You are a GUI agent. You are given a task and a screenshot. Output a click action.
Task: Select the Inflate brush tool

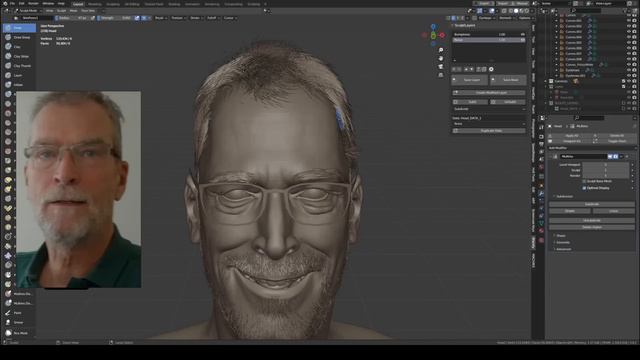click(19, 85)
